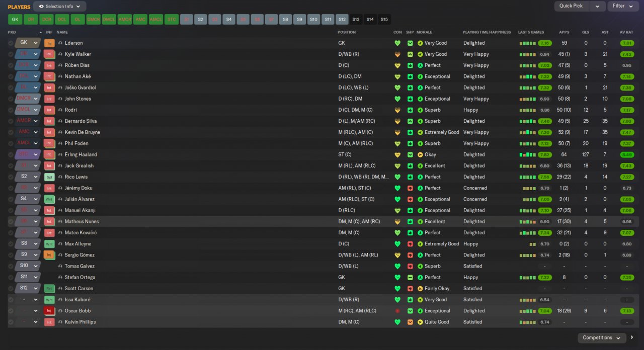
Task: Click Rodri's orange condition heart icon
Action: coord(397,110)
